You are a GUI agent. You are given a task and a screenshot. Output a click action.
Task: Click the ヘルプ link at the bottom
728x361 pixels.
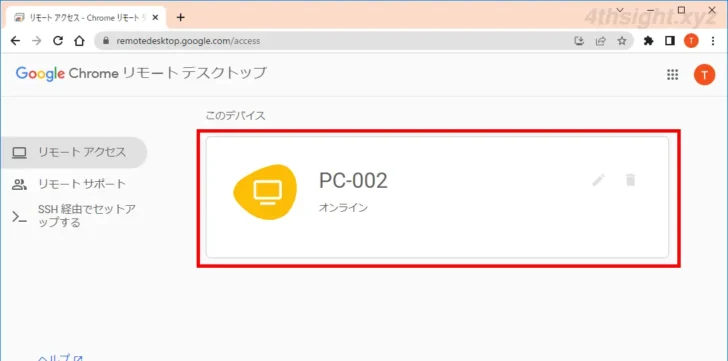click(x=60, y=357)
